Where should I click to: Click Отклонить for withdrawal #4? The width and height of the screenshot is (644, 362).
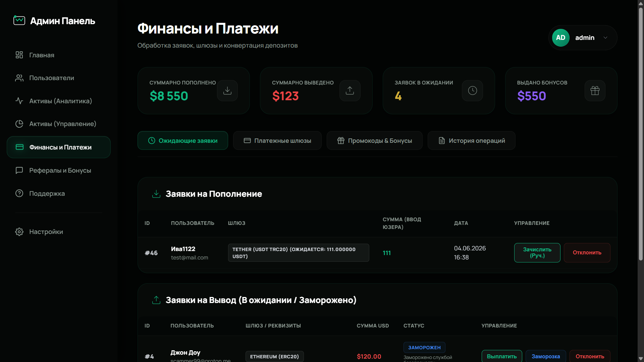click(x=590, y=356)
